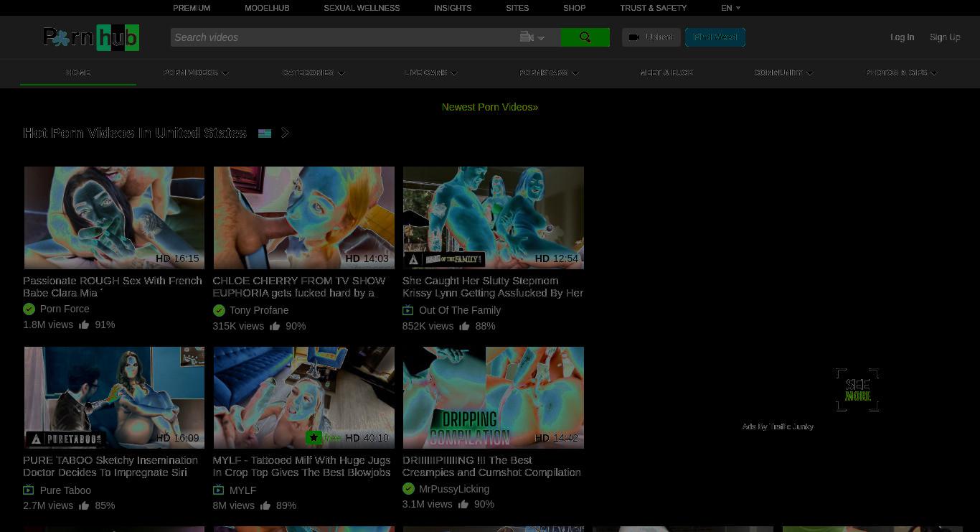The height and width of the screenshot is (532, 980).
Task: Click the thumbs-up icon next to 91%
Action: click(x=84, y=325)
